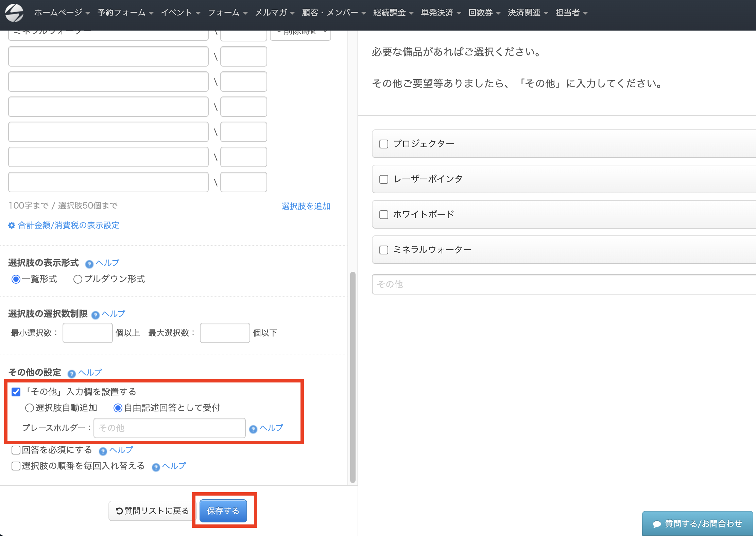The height and width of the screenshot is (536, 756).
Task: Click help icon next to 選択肢の選択数制限
Action: click(96, 315)
